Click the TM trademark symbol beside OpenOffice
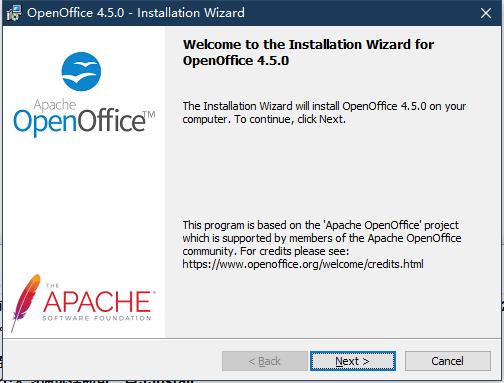 coord(149,115)
